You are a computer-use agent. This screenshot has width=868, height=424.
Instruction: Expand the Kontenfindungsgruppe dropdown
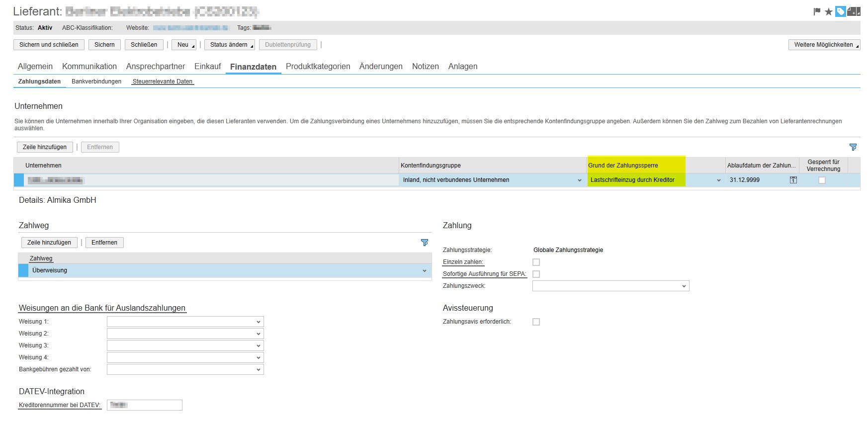579,180
